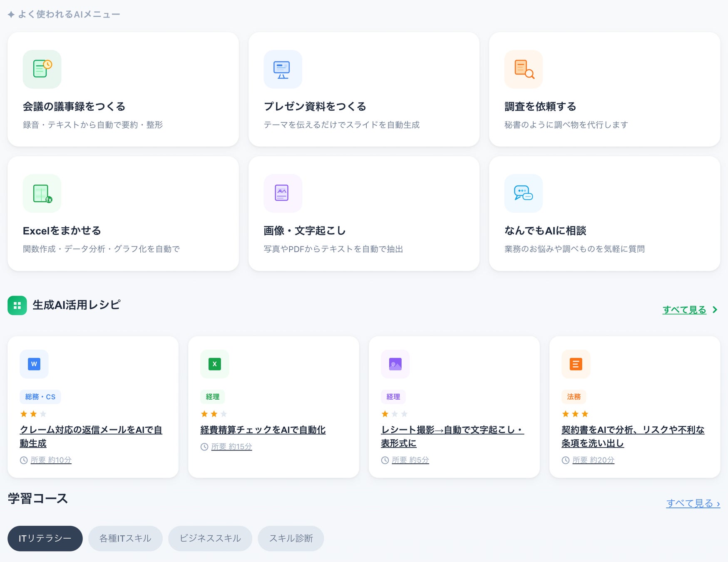Click the presentation slide screen icon
728x562 pixels.
(x=283, y=69)
